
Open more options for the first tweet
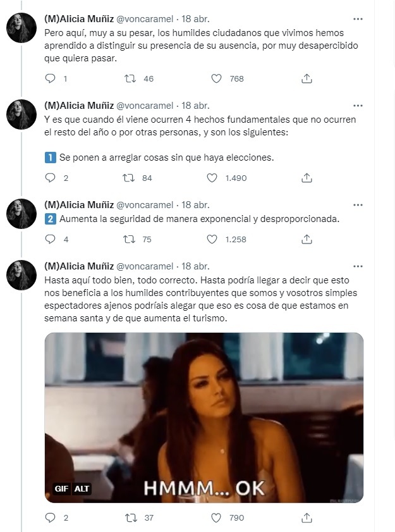point(358,18)
